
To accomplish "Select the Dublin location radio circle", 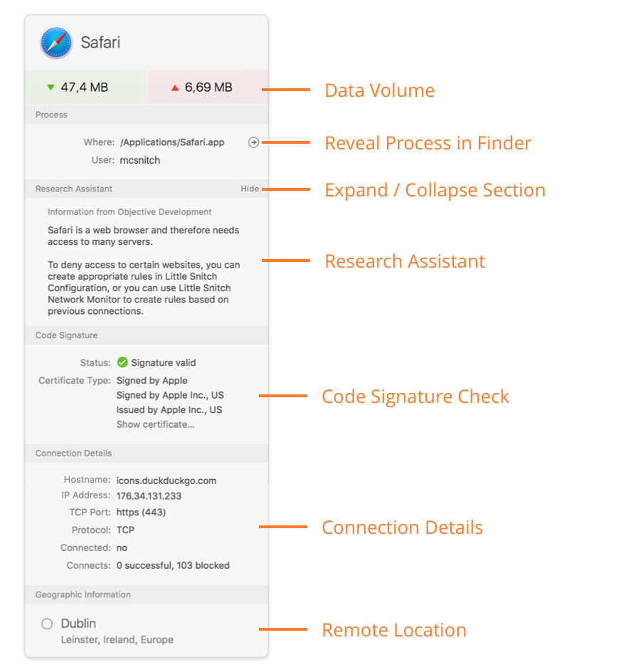I will click(x=47, y=624).
